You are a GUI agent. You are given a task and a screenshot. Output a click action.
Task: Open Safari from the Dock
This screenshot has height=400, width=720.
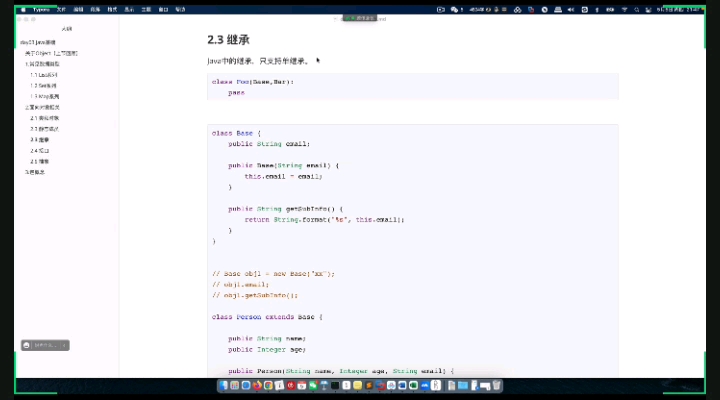pos(246,385)
